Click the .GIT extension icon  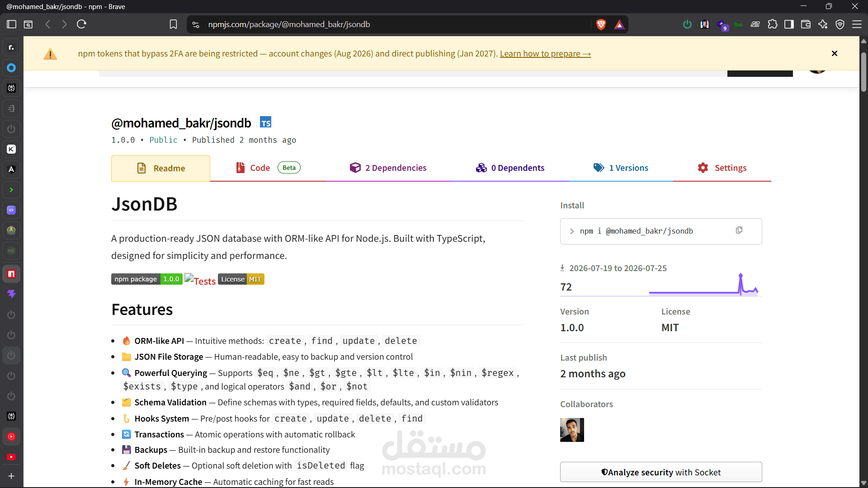click(x=755, y=24)
